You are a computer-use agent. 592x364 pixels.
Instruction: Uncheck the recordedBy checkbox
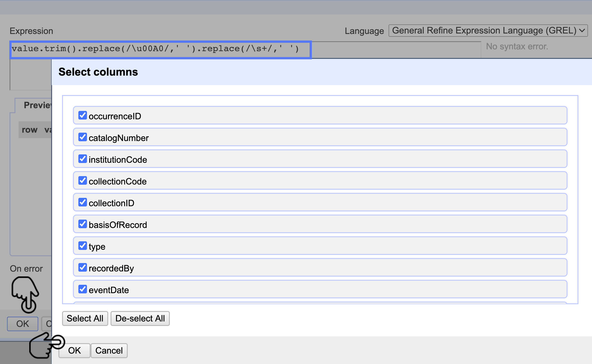pyautogui.click(x=83, y=267)
